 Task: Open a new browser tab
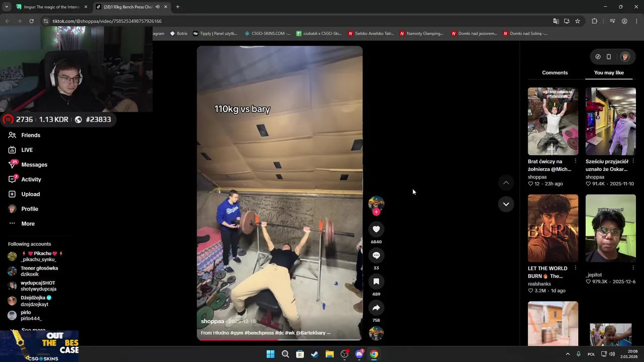tap(178, 7)
